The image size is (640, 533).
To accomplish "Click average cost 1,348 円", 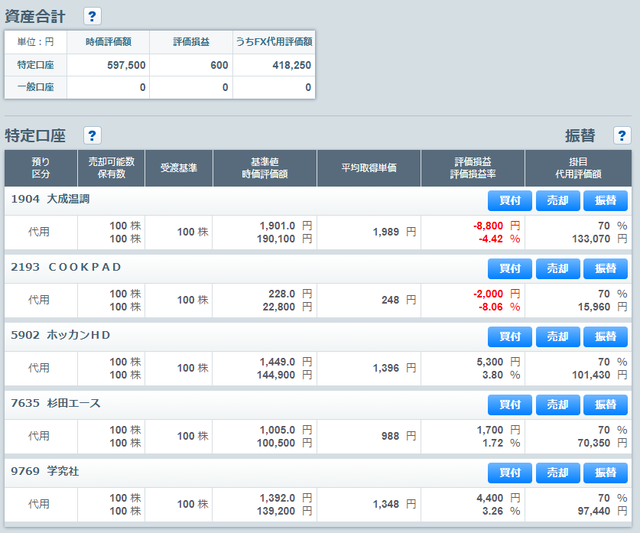I will tap(394, 505).
